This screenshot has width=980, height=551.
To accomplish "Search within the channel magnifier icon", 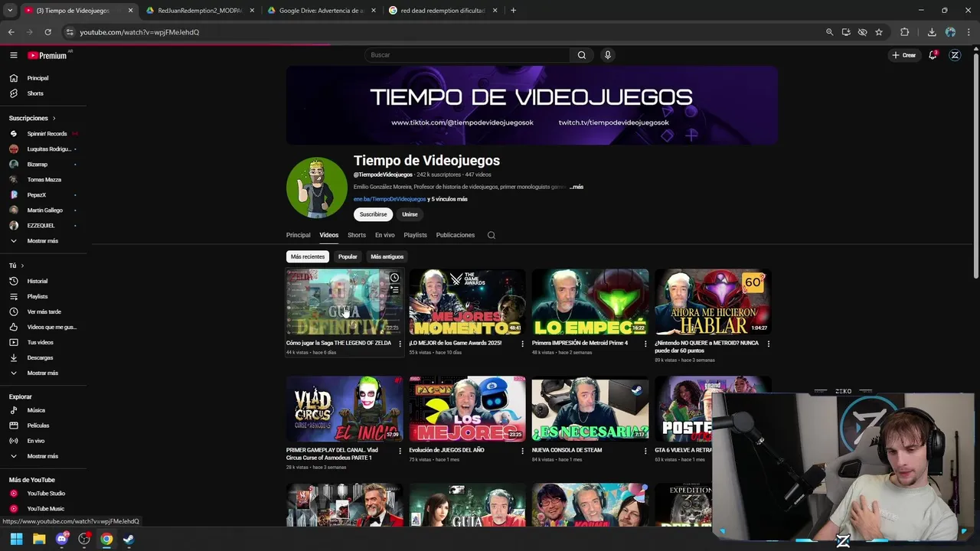I will pos(492,235).
